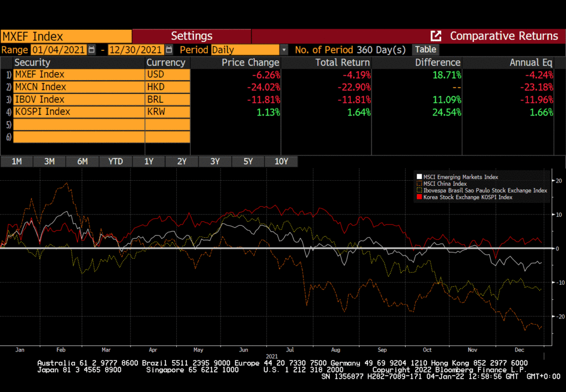Click KOSPI Index security row field
The image size is (566, 392).
[79, 112]
